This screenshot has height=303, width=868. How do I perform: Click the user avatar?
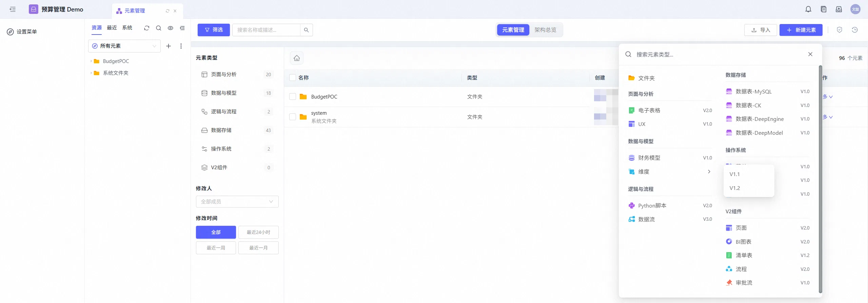[x=855, y=9]
